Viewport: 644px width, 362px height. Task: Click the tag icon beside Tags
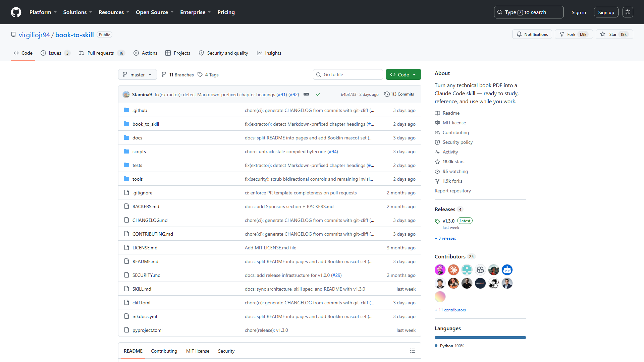point(200,75)
